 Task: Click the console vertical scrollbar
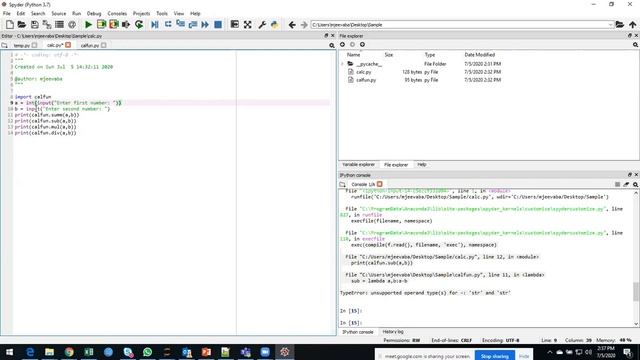click(x=636, y=291)
